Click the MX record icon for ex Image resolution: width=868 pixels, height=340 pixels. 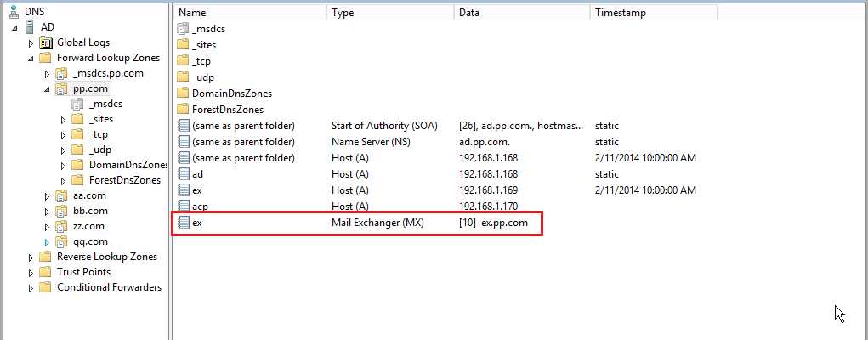183,223
